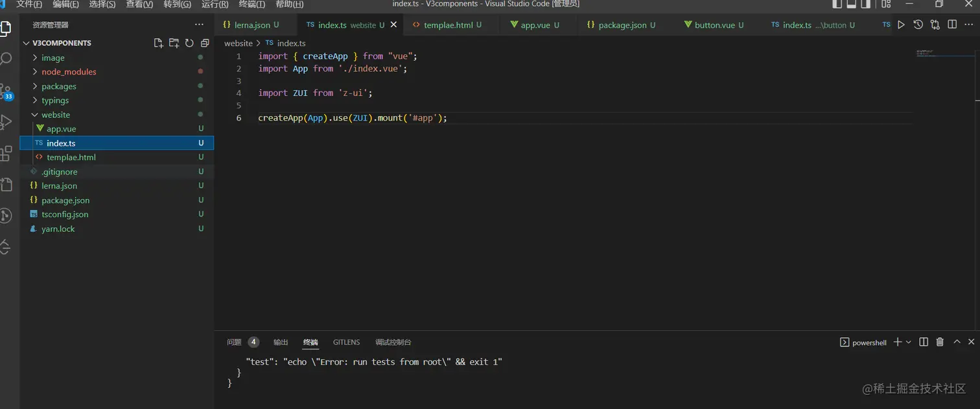Open the 转到(G) menu

tap(177, 4)
